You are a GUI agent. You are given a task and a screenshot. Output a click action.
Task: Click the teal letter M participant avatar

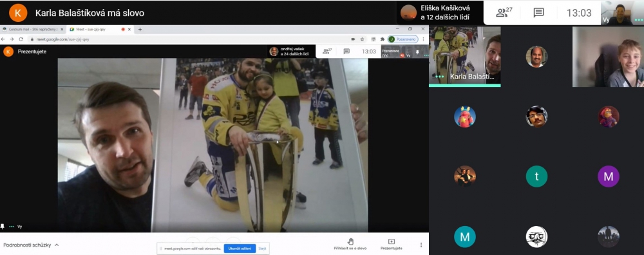(x=464, y=237)
